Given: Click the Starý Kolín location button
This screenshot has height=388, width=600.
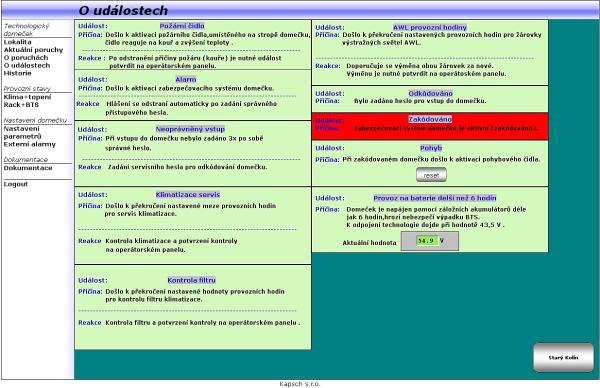Looking at the screenshot, I should [563, 357].
